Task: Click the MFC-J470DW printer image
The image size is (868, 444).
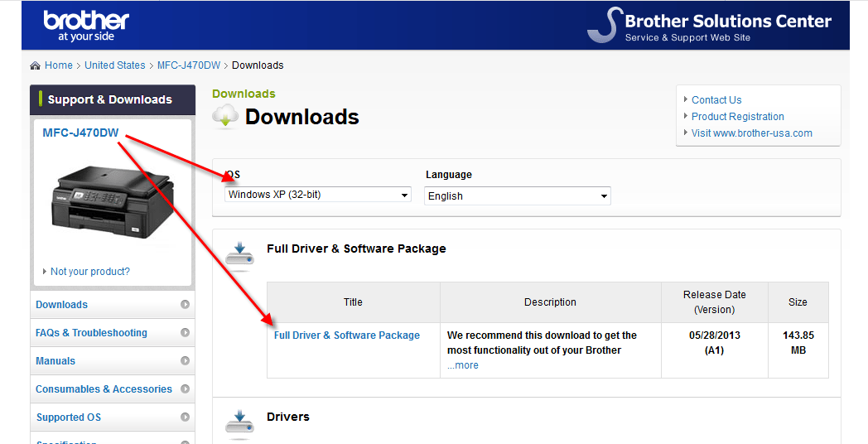Action: click(112, 199)
